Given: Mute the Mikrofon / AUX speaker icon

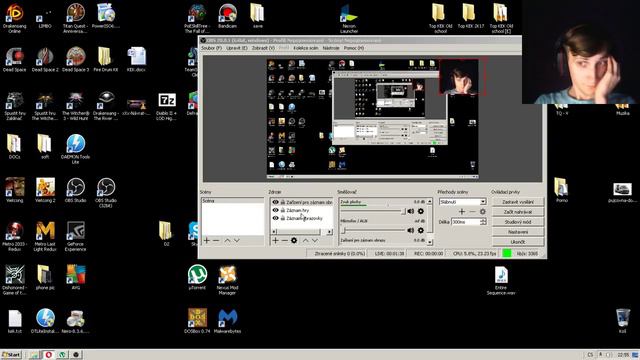Looking at the screenshot, I should 411,230.
